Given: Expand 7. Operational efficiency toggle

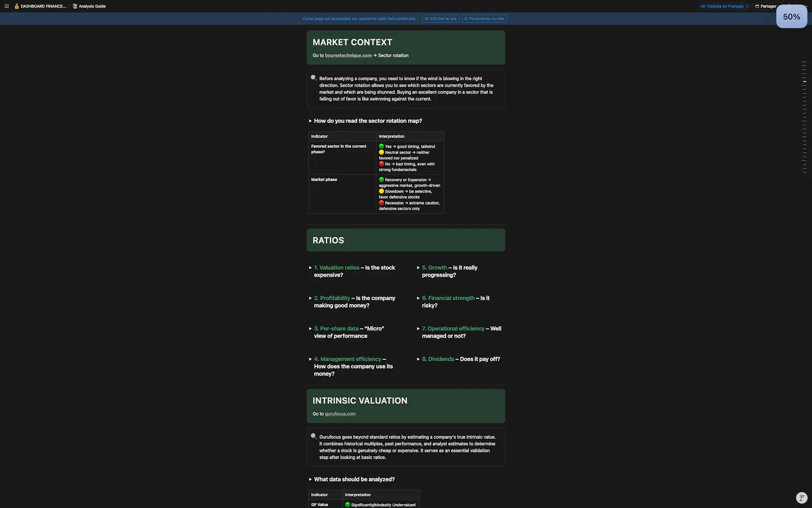Looking at the screenshot, I should click(418, 329).
